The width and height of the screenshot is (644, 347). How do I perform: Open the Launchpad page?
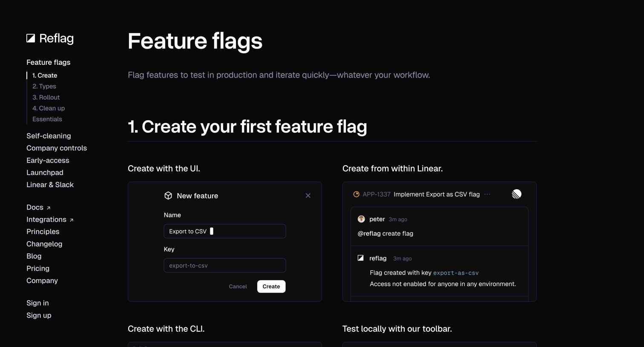(45, 173)
